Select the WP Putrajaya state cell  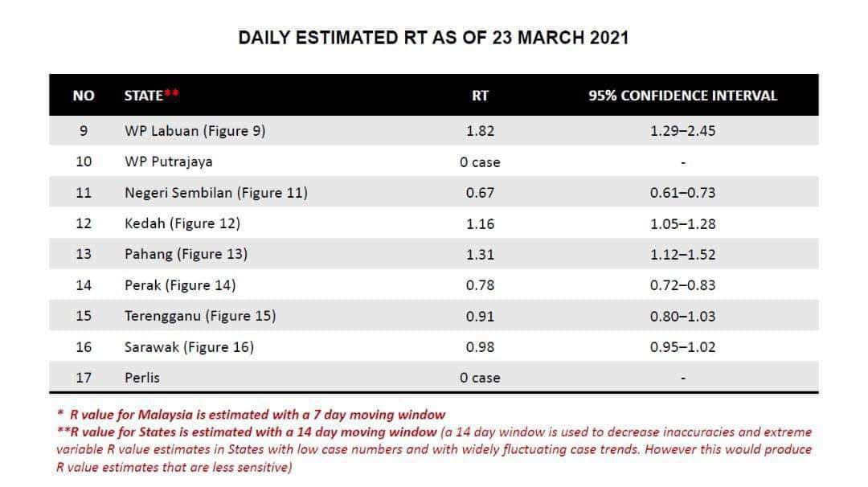(168, 162)
